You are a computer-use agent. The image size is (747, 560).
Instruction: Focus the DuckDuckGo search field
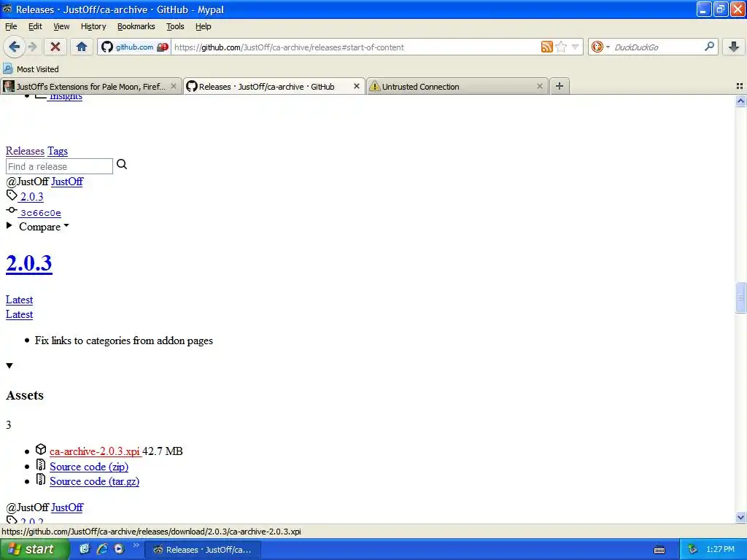(657, 47)
